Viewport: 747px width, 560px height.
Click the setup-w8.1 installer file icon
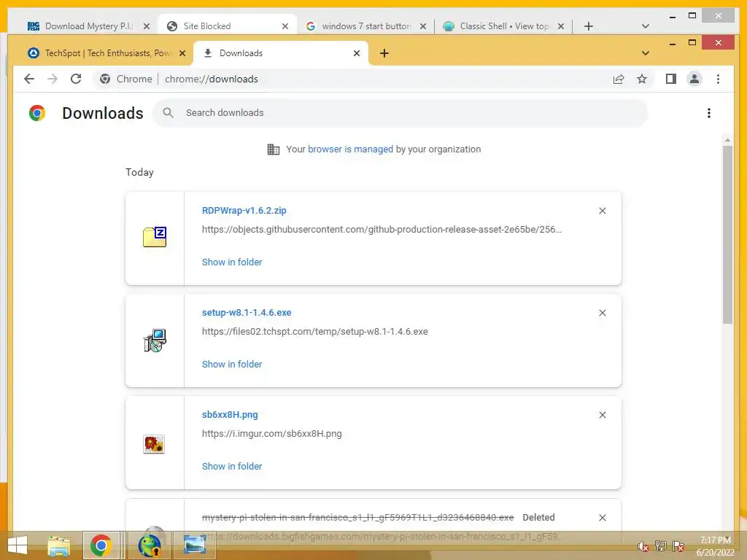point(155,340)
